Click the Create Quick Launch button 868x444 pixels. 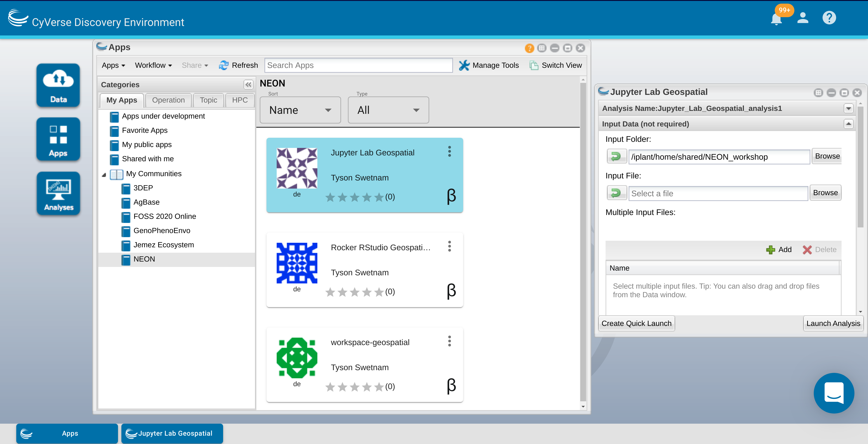pos(636,323)
